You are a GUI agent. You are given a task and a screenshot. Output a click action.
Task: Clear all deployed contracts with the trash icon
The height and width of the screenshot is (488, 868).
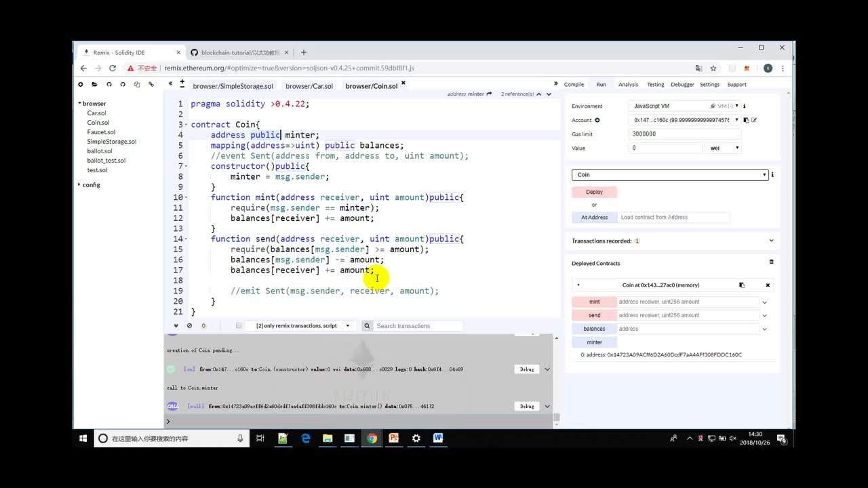point(771,262)
